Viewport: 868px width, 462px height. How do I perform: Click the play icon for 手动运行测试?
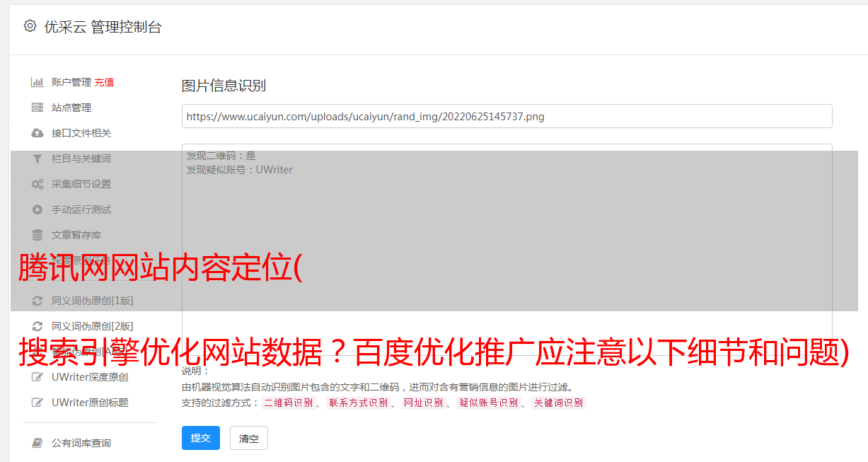point(37,209)
